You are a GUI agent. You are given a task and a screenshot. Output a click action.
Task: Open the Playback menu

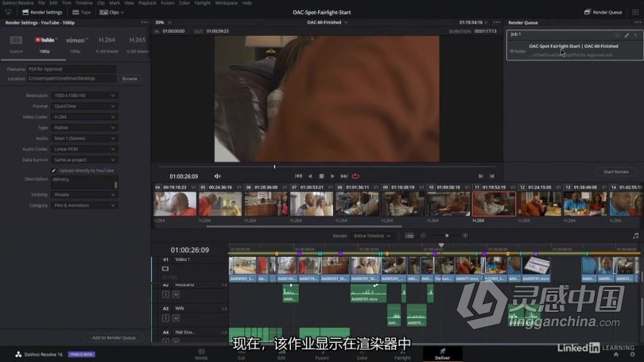[147, 3]
